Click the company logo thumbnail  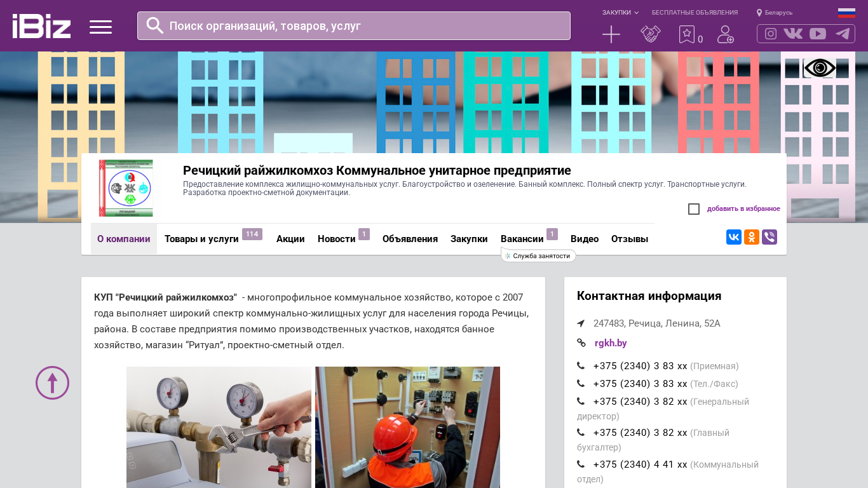coord(126,188)
